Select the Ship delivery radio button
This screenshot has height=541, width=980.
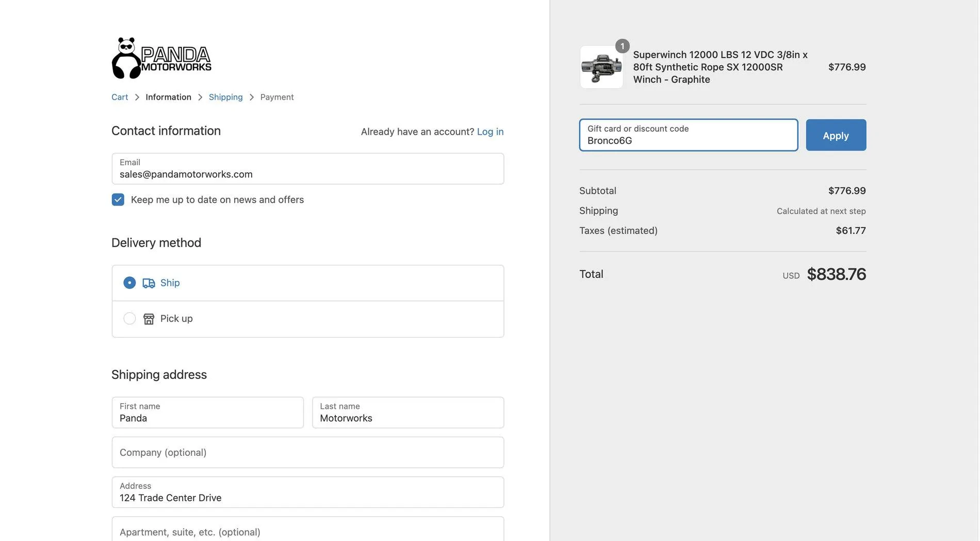[x=129, y=283]
